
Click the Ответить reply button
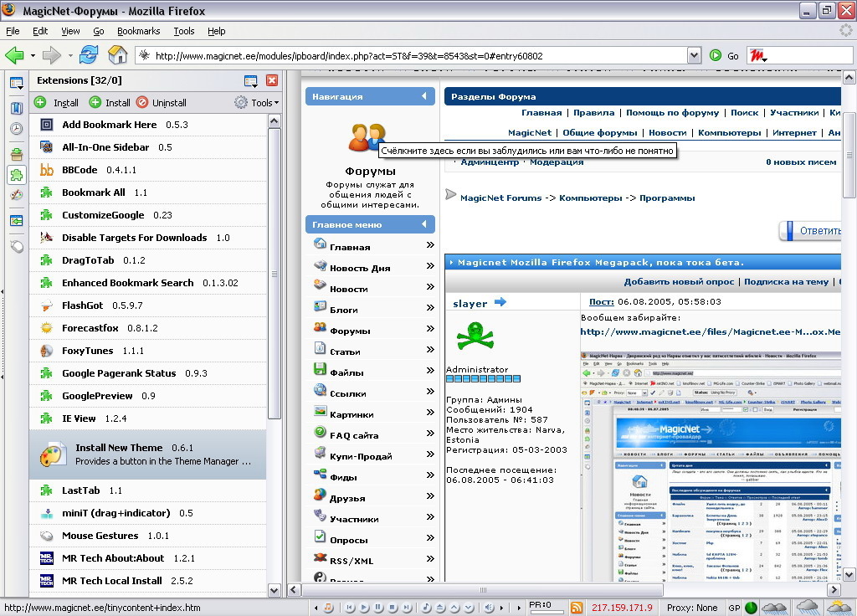(811, 231)
